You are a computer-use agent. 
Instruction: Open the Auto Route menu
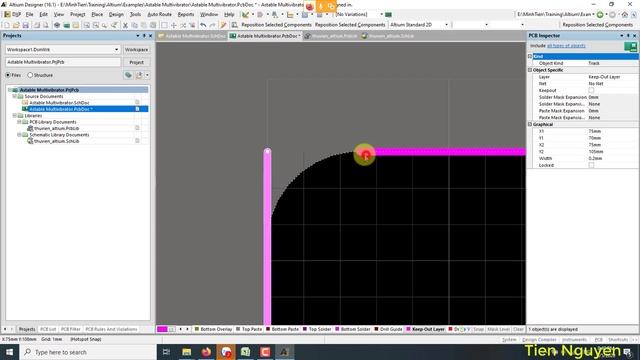coord(159,14)
